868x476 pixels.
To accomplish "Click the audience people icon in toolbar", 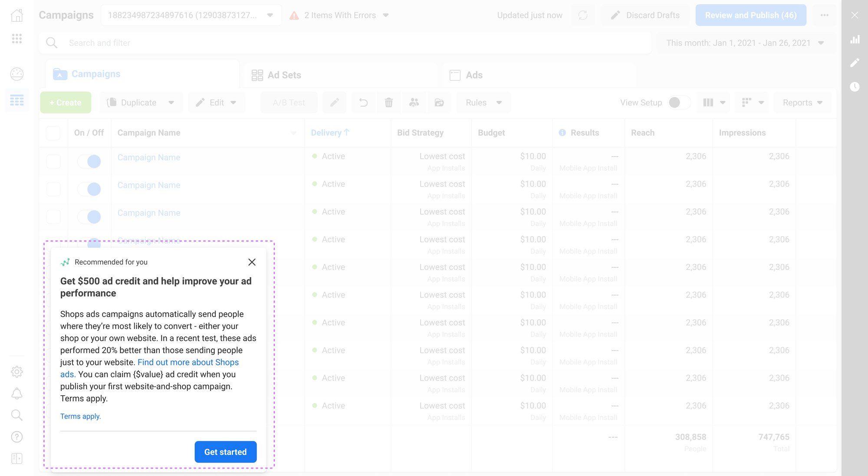I will click(x=414, y=102).
